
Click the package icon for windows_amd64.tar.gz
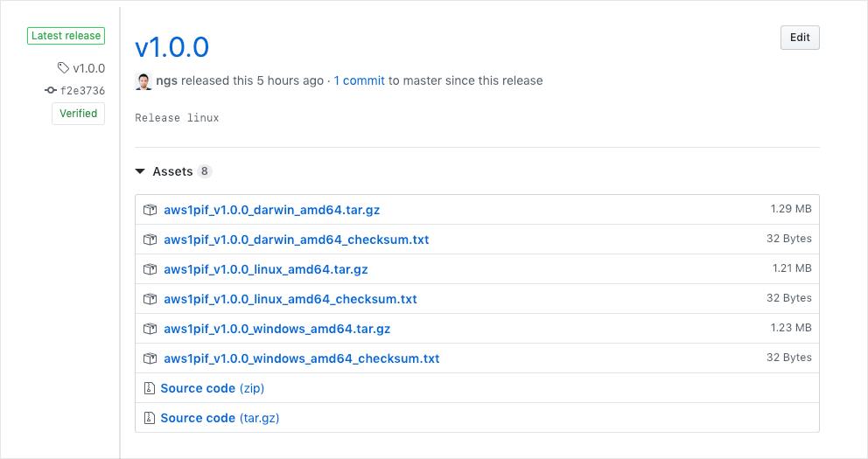pos(150,329)
